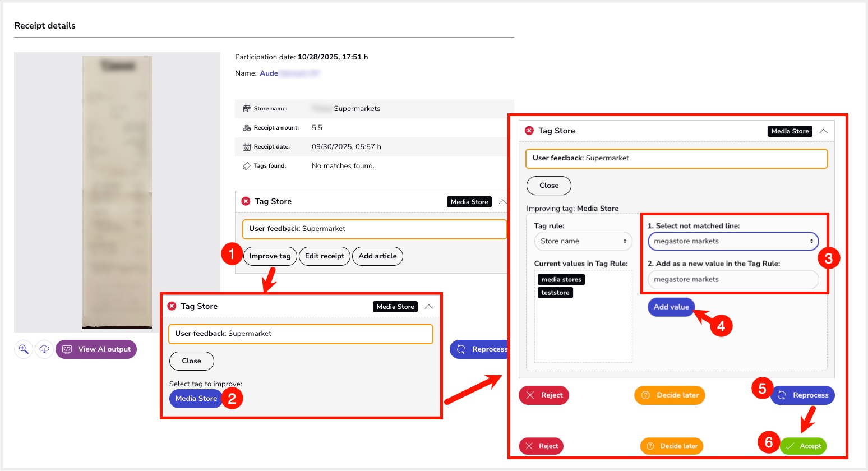
Task: Click the Reject button left of Accept
Action: tap(542, 446)
